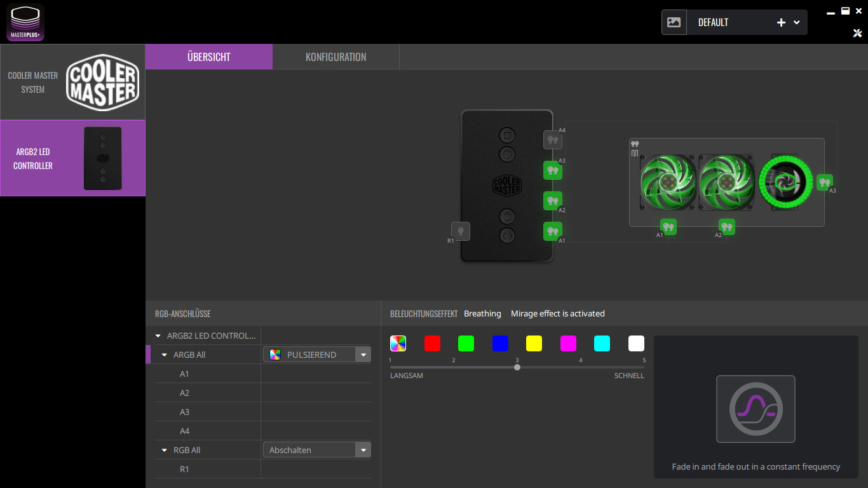
Task: Choose the rainbow multicolor swatch
Action: point(398,344)
